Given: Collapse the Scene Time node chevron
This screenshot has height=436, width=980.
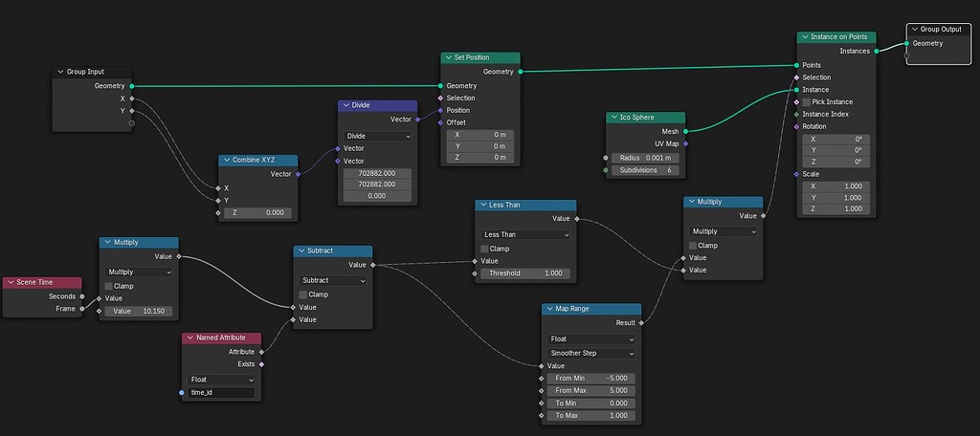Looking at the screenshot, I should [11, 282].
